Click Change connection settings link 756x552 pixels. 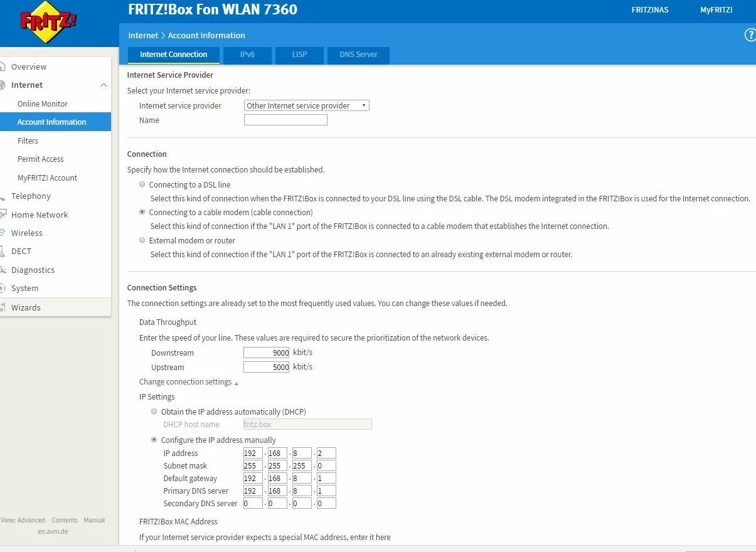pos(185,381)
